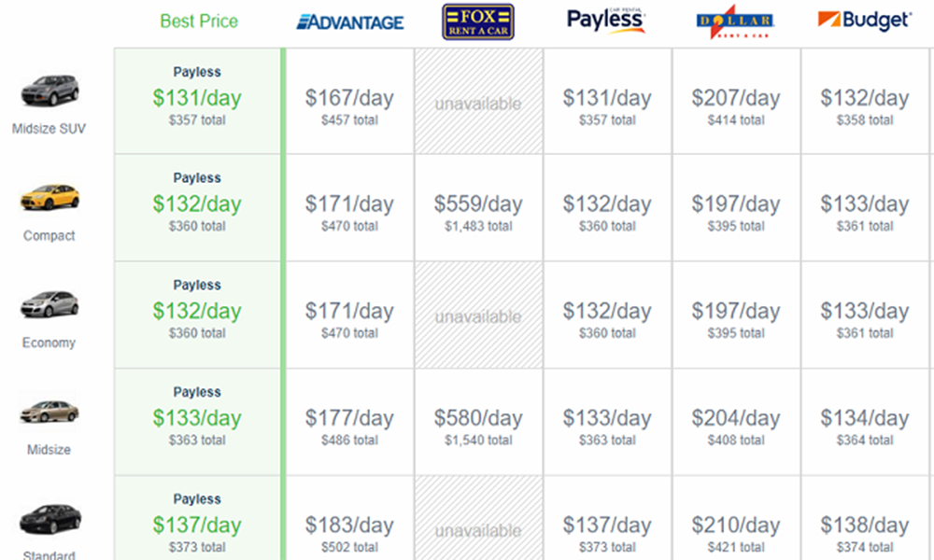
Task: Choose Advantage $167/day Midsize SUV rate
Action: tap(349, 98)
